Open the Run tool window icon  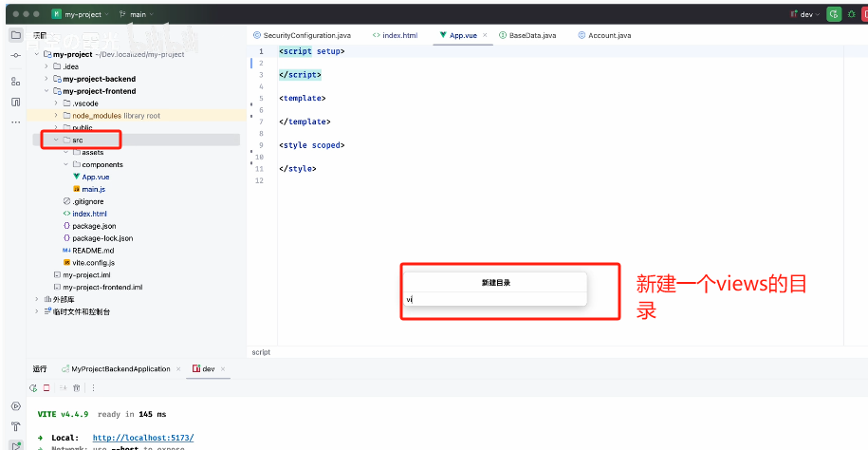point(15,445)
